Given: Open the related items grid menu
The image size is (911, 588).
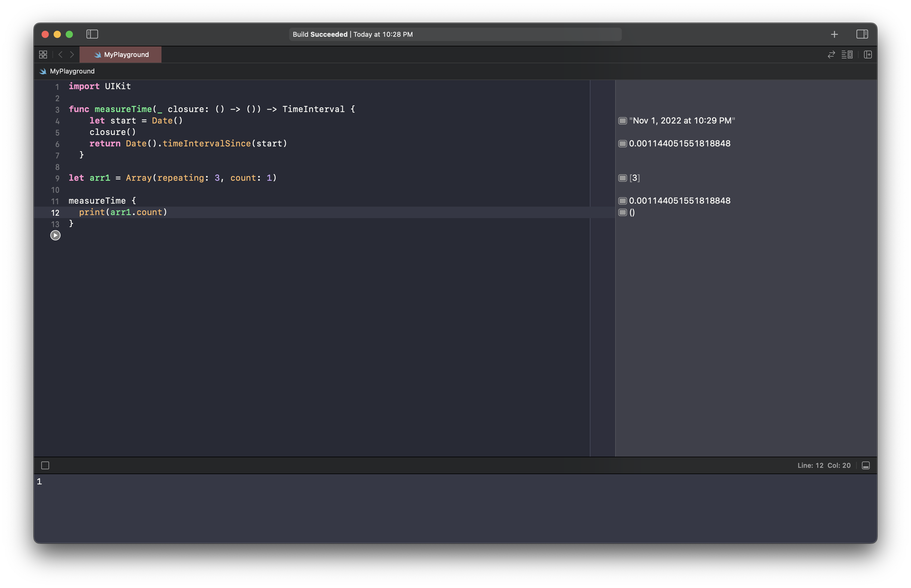Looking at the screenshot, I should 43,55.
